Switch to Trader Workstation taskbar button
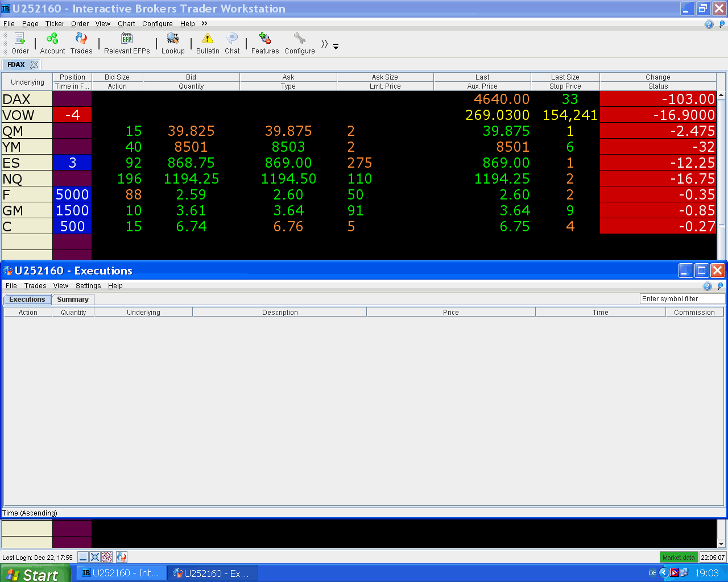Viewport: 728px width, 582px height. point(122,573)
